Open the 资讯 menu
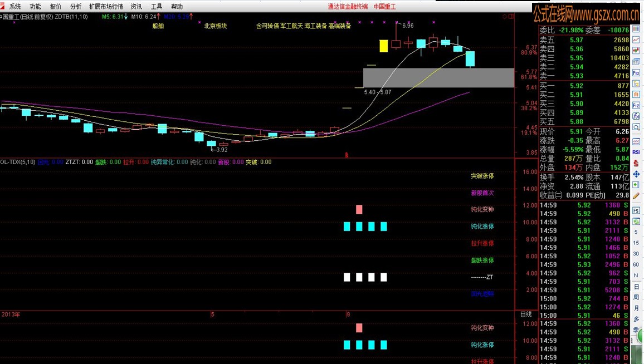644x364 pixels. pyautogui.click(x=136, y=7)
